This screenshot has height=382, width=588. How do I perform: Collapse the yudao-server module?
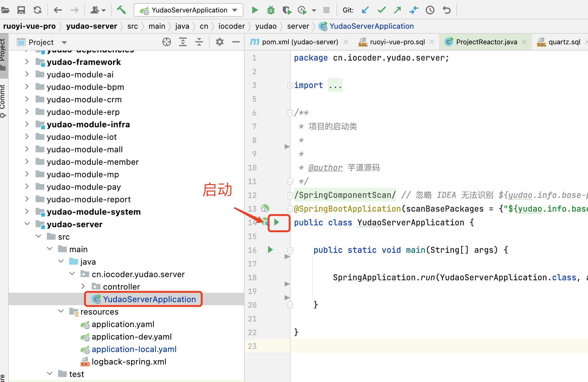coord(27,224)
